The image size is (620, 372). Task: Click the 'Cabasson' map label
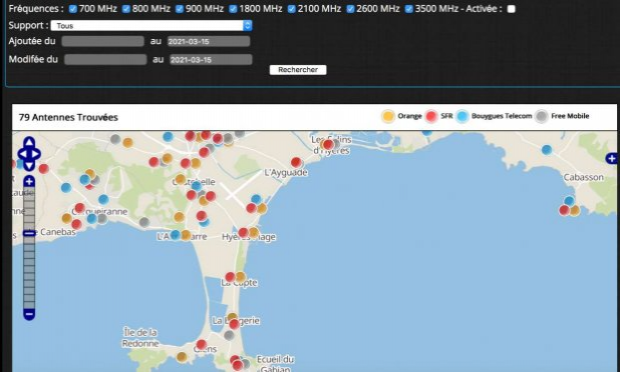(x=584, y=177)
